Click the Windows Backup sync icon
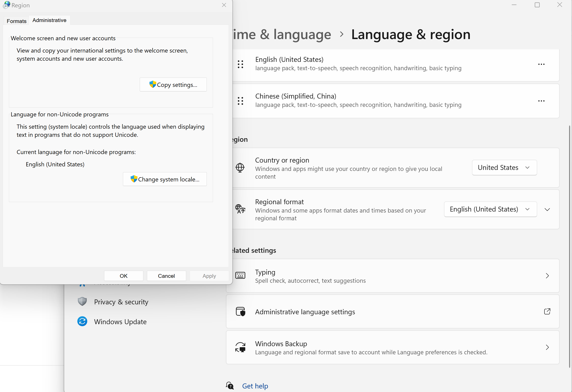 240,347
